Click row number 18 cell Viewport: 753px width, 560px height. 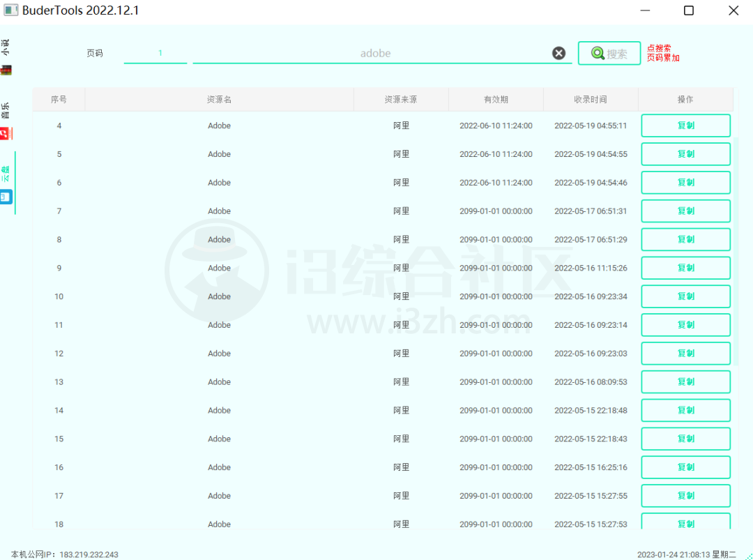point(59,524)
